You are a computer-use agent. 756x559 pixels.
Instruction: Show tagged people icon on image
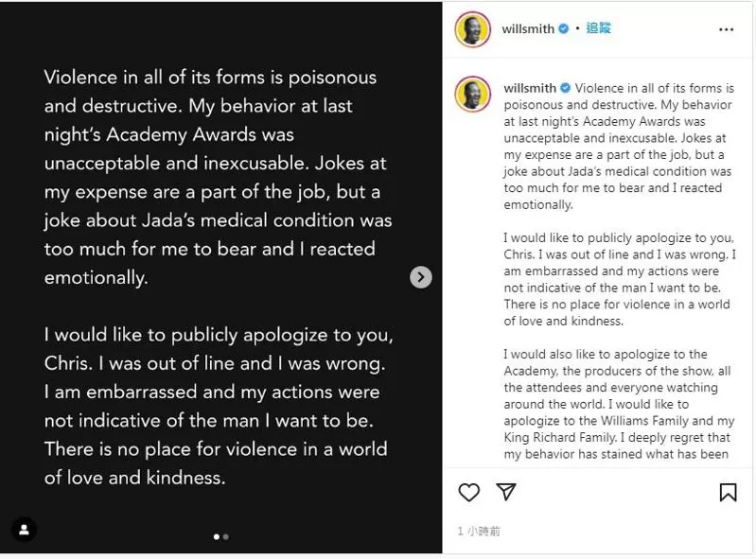tap(24, 530)
